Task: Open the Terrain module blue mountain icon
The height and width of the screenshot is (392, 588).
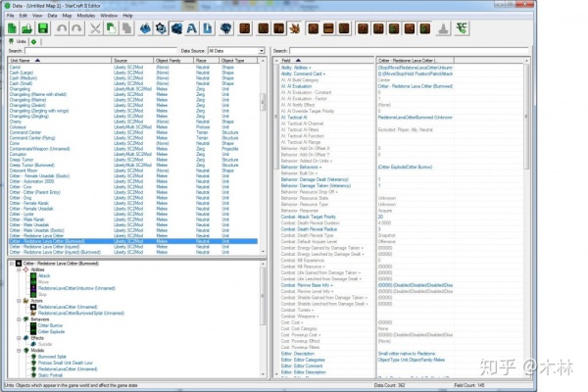Action: (145, 28)
